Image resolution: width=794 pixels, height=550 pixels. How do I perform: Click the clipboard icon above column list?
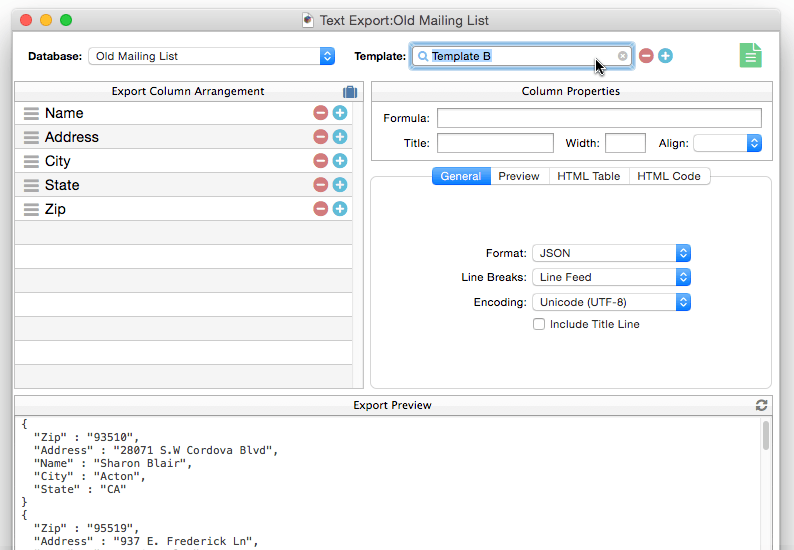(x=349, y=92)
